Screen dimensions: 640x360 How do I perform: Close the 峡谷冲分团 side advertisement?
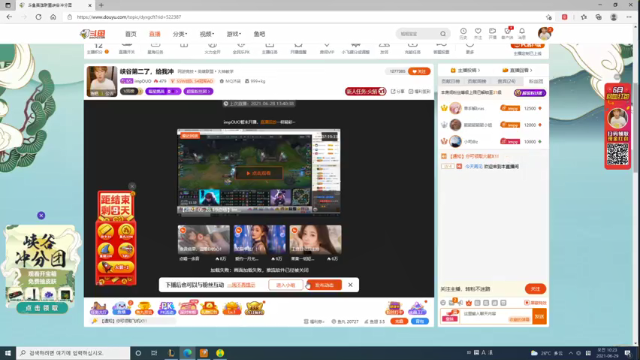coord(41,215)
